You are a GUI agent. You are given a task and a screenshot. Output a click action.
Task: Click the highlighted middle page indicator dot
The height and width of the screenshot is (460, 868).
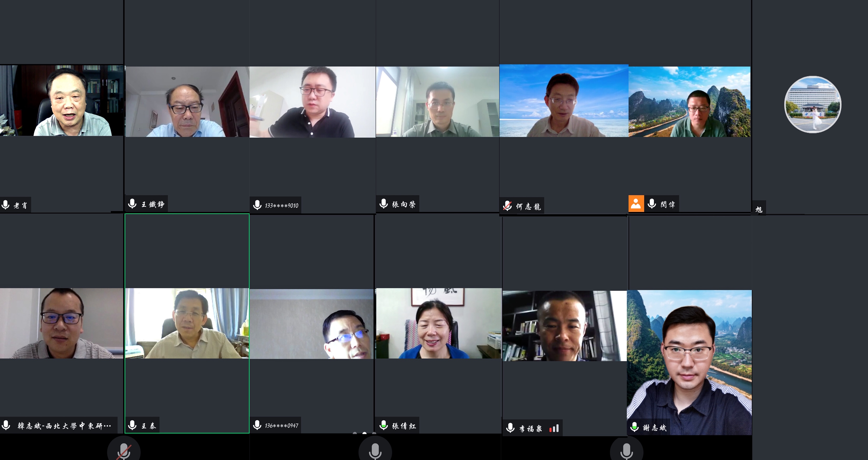(x=364, y=433)
